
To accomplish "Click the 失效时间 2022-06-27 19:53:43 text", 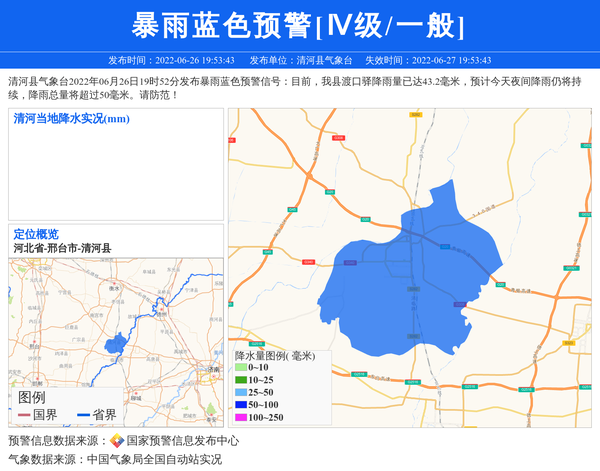I will (428, 60).
